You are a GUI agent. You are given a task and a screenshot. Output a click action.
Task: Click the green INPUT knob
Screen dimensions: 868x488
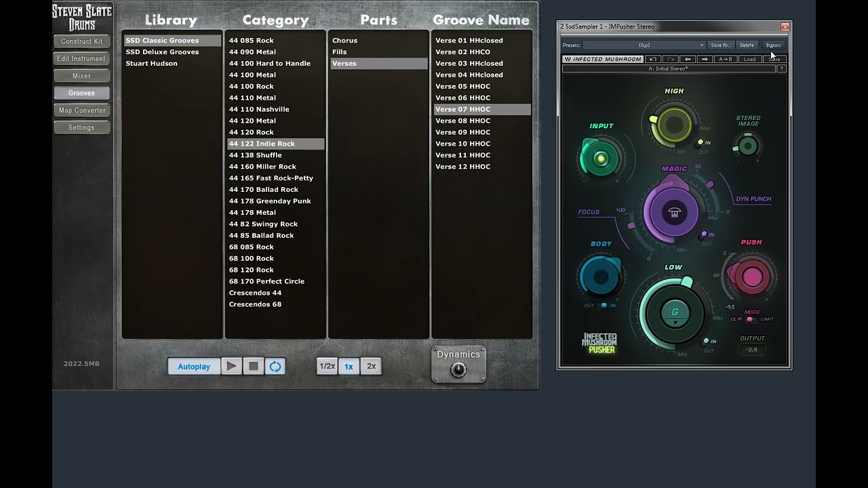coord(600,159)
